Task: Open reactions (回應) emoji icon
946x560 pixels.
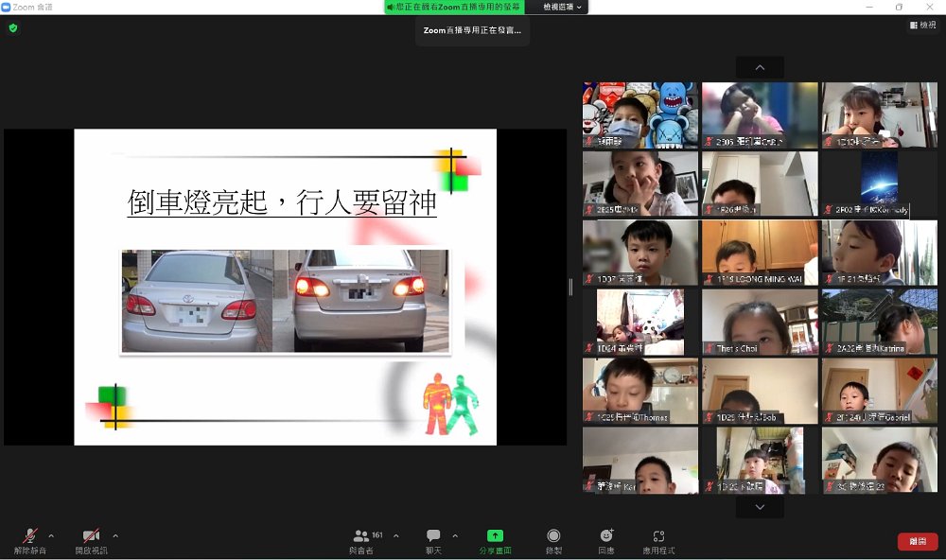Action: 606,536
